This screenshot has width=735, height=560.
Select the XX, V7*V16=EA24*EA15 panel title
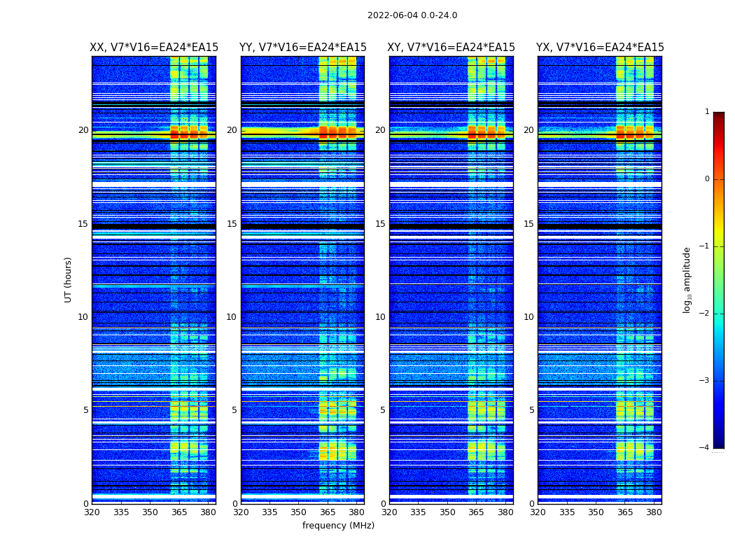pos(154,48)
